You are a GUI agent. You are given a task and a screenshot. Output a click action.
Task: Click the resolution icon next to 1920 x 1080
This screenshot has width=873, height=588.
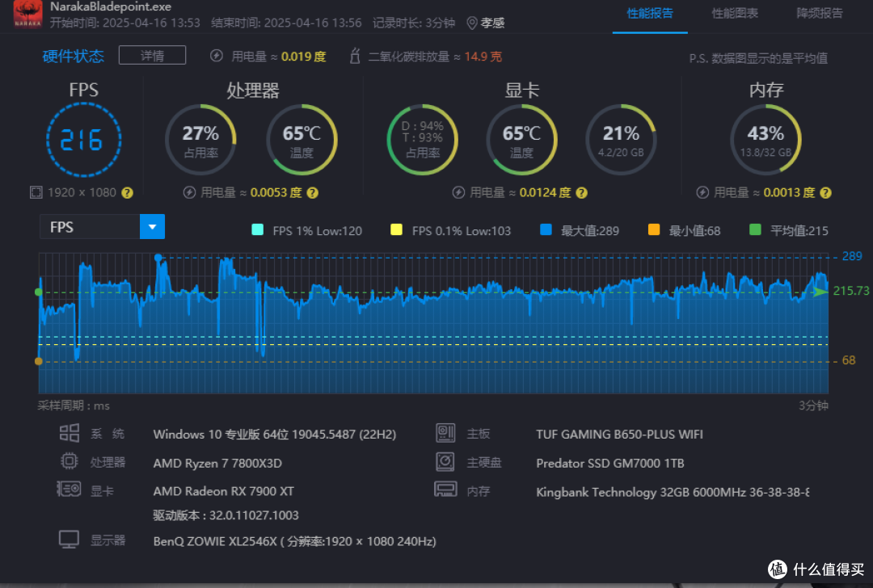point(36,192)
